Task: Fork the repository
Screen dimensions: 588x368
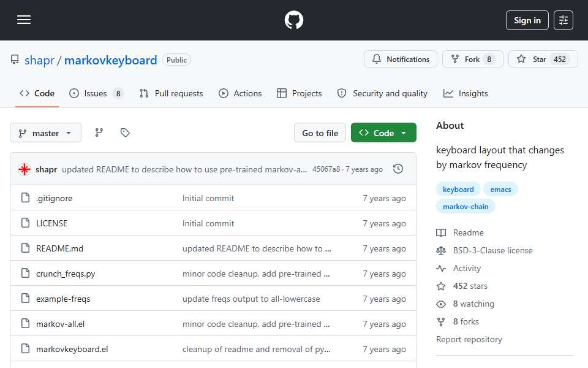Action: (472, 59)
